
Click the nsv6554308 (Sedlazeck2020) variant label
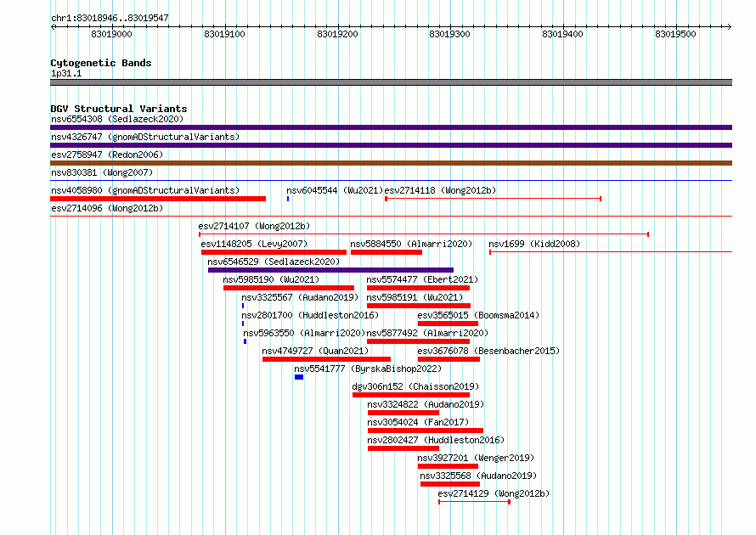[x=117, y=119]
